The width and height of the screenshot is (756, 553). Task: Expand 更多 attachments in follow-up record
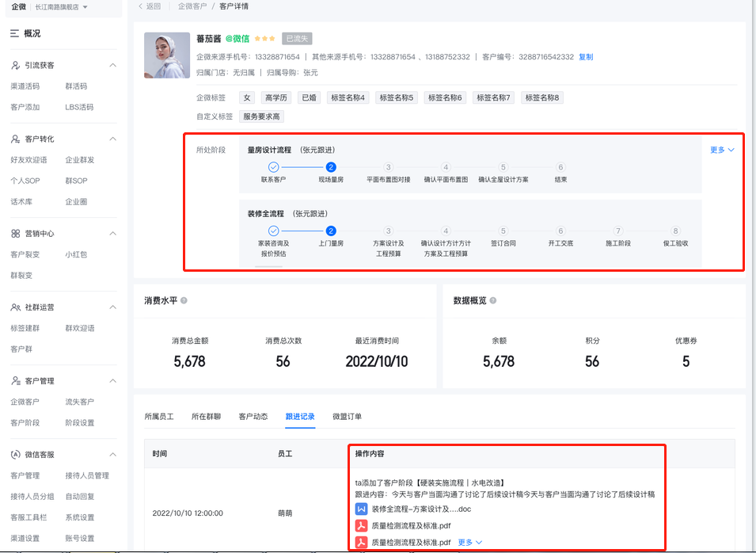[469, 543]
